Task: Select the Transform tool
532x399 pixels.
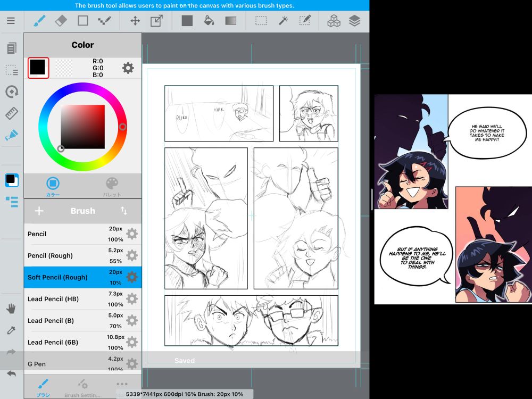Action: click(x=156, y=21)
